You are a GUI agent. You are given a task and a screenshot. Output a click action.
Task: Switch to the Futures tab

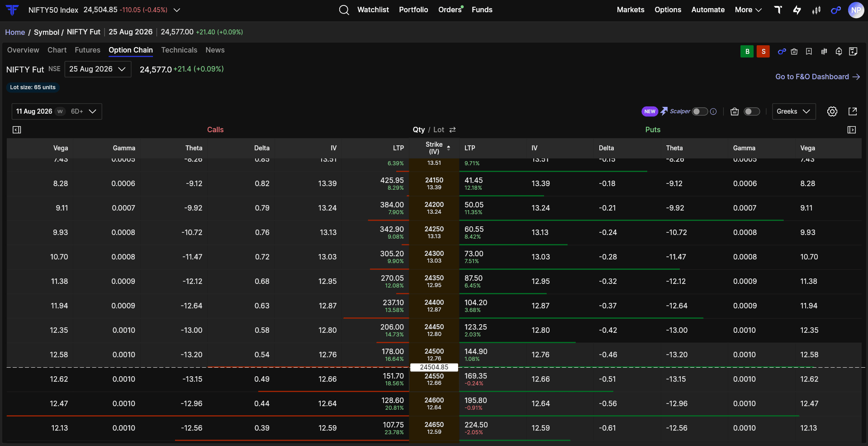(x=87, y=50)
